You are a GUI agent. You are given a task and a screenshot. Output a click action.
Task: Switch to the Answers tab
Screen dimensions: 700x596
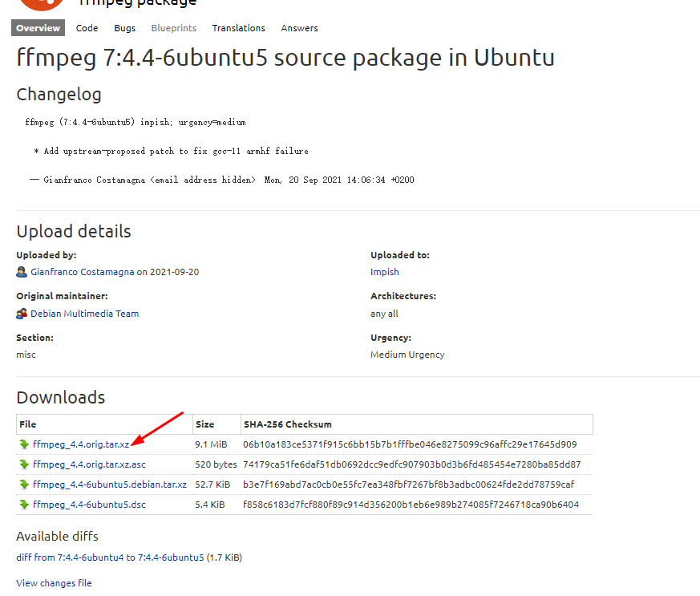[299, 27]
